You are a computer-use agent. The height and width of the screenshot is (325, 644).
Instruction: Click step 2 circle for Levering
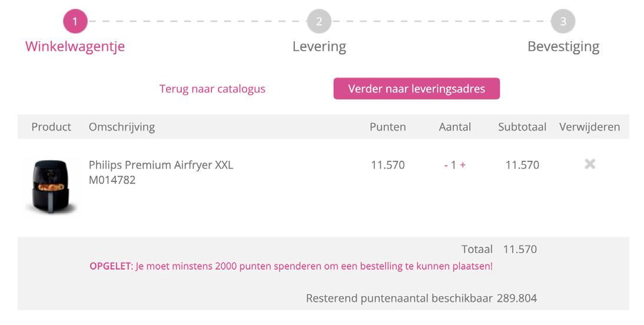[x=319, y=22]
